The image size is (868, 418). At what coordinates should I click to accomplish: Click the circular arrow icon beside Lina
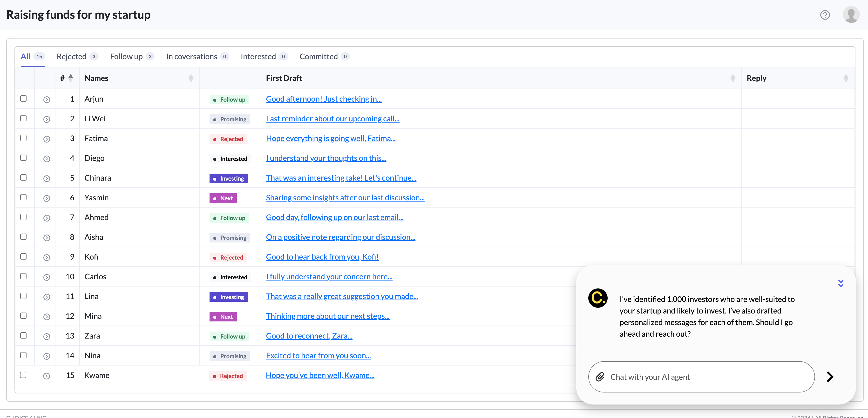(x=47, y=297)
